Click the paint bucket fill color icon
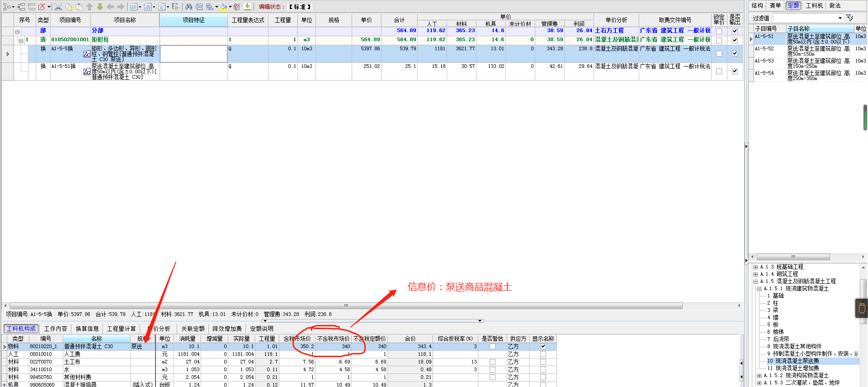The width and height of the screenshot is (868, 387). tap(223, 7)
